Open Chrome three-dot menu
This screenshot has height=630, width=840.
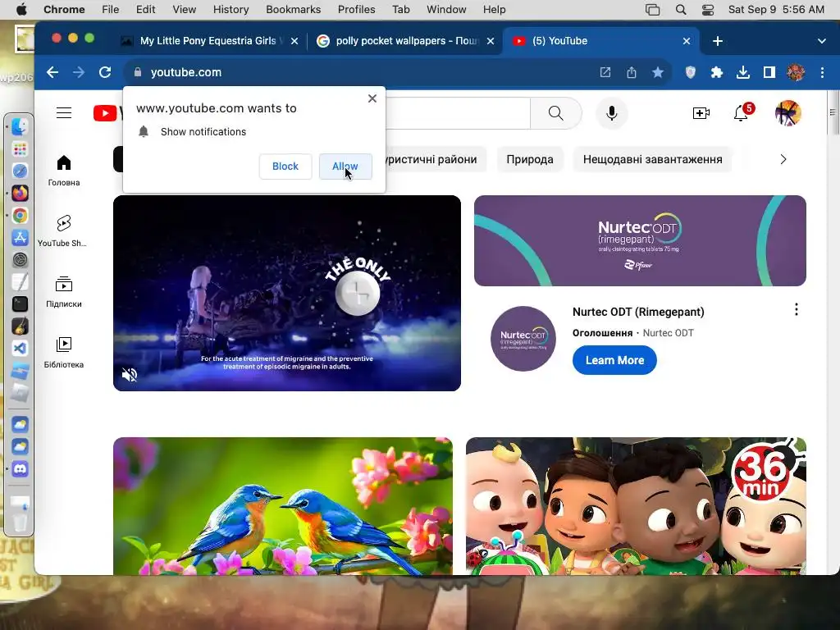pos(822,72)
